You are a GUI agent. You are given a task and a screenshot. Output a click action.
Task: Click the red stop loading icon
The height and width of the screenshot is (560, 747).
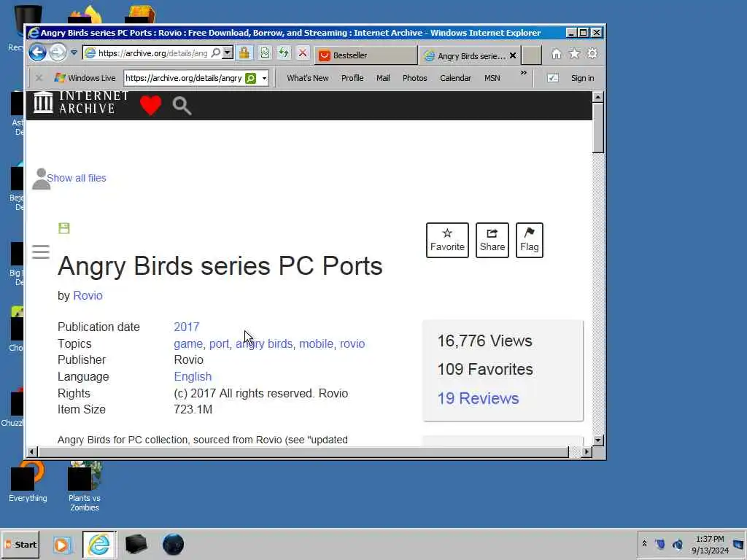click(x=303, y=52)
